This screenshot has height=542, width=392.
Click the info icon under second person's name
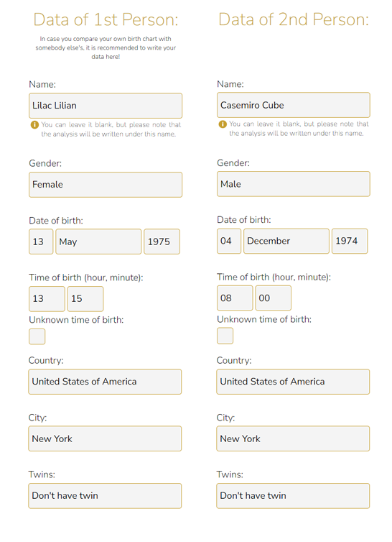(x=223, y=124)
